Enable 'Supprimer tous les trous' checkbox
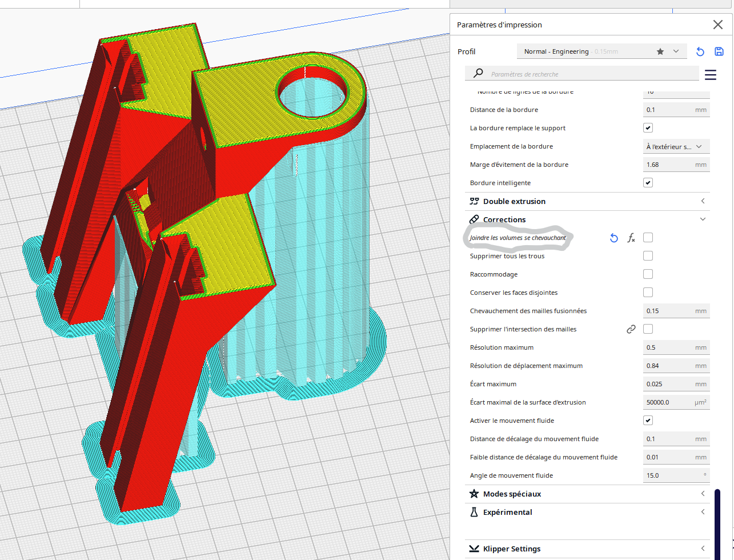Image resolution: width=734 pixels, height=560 pixels. (648, 256)
